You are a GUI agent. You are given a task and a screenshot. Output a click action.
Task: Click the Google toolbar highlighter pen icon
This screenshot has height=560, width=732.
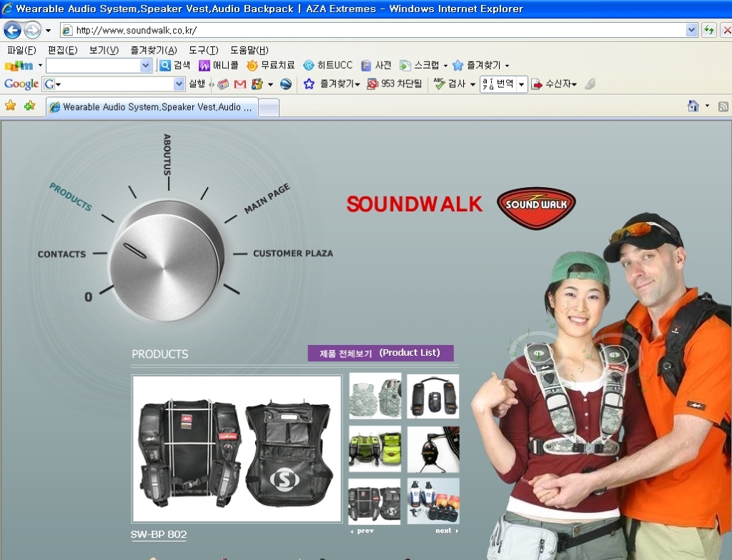(x=590, y=84)
